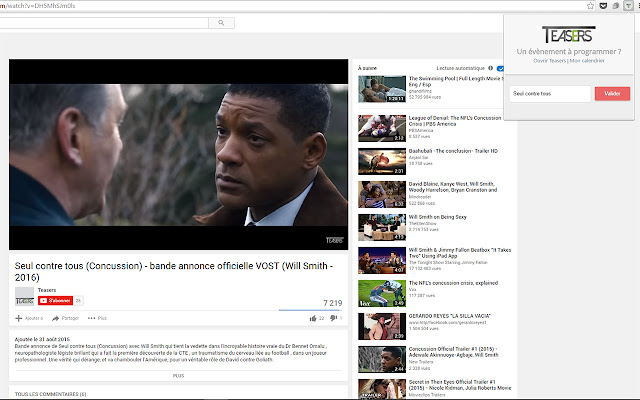Image resolution: width=640 pixels, height=400 pixels.
Task: Like the video with thumbs up
Action: (312, 318)
